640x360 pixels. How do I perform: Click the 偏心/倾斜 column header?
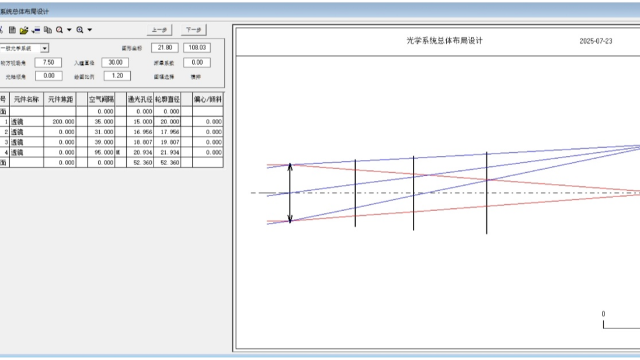point(208,99)
